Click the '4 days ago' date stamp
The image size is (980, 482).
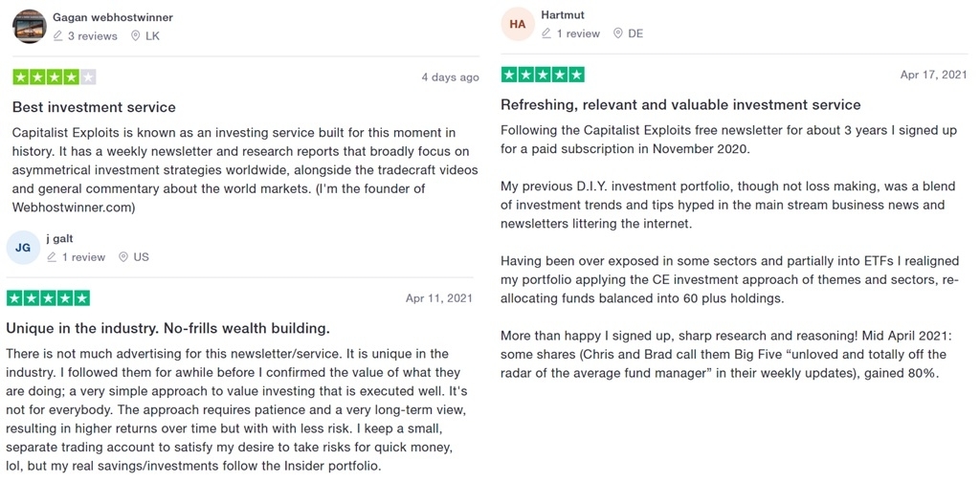click(450, 77)
